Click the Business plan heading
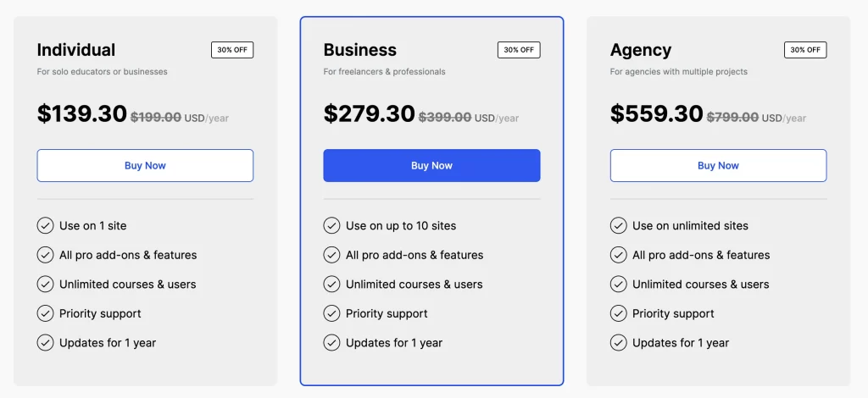The height and width of the screenshot is (398, 868). coord(359,50)
